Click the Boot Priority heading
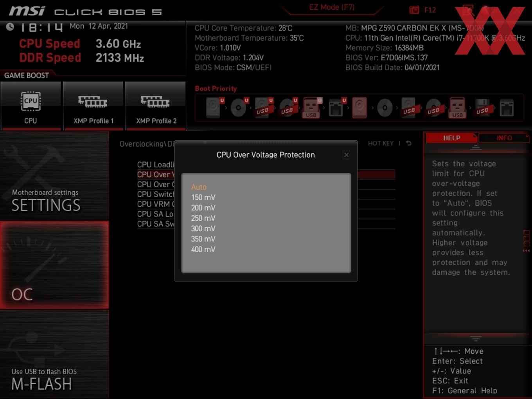 [x=216, y=88]
